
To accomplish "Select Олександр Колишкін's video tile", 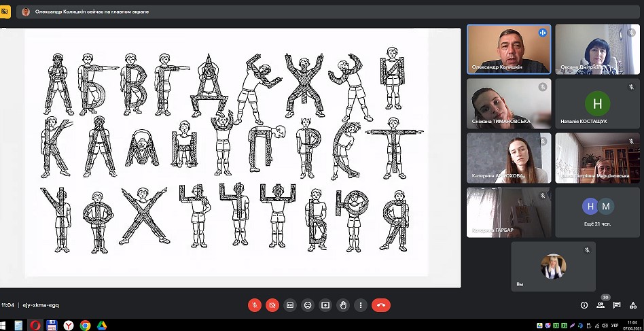I will pyautogui.click(x=508, y=49).
